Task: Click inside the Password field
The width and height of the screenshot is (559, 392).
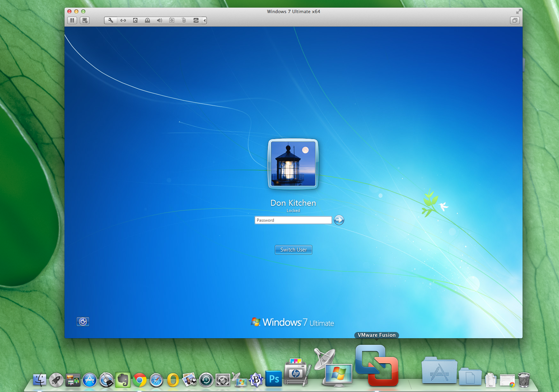Action: (x=293, y=220)
